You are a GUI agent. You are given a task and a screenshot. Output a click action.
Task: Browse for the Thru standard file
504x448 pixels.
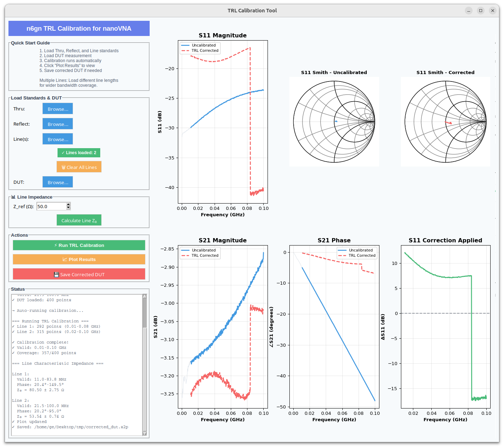click(x=58, y=109)
